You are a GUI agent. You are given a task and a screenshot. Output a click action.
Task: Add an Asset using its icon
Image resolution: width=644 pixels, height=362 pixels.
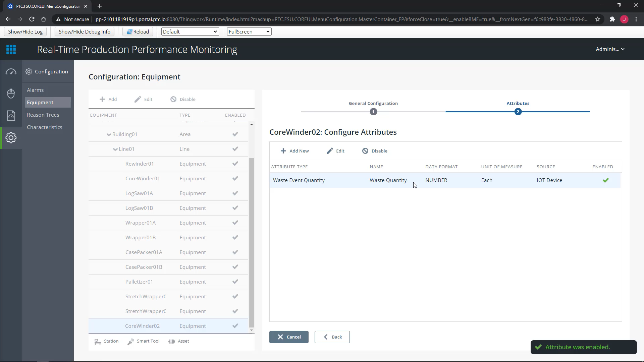[172, 342]
